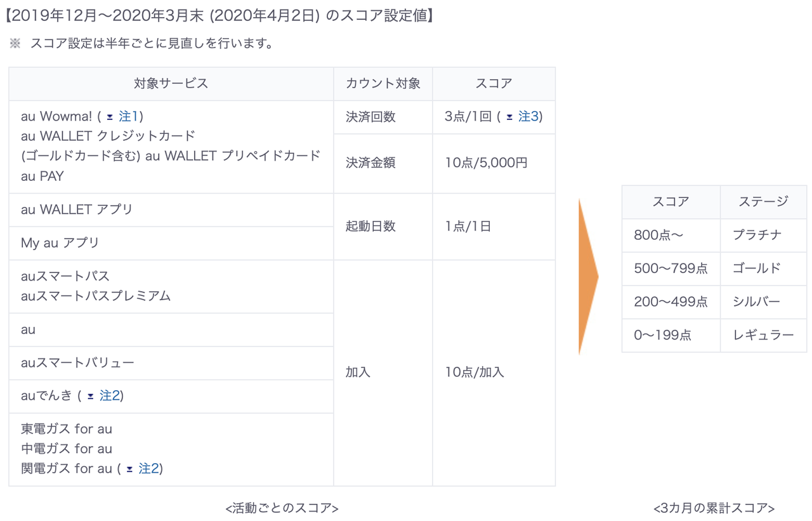Click the <3カ月の累計スコア> caption

(714, 508)
